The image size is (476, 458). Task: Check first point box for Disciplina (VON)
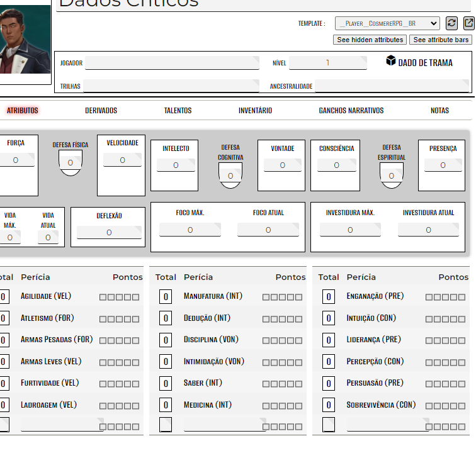[266, 340]
